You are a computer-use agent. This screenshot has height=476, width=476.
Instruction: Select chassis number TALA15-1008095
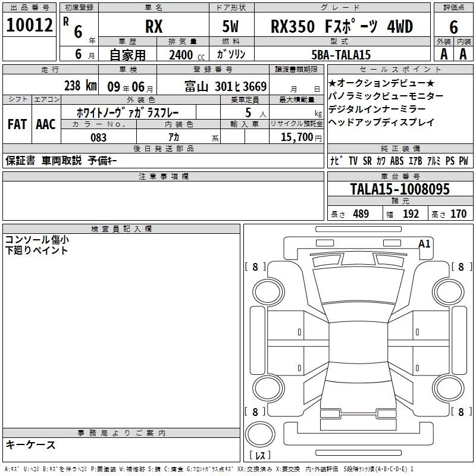pos(400,189)
